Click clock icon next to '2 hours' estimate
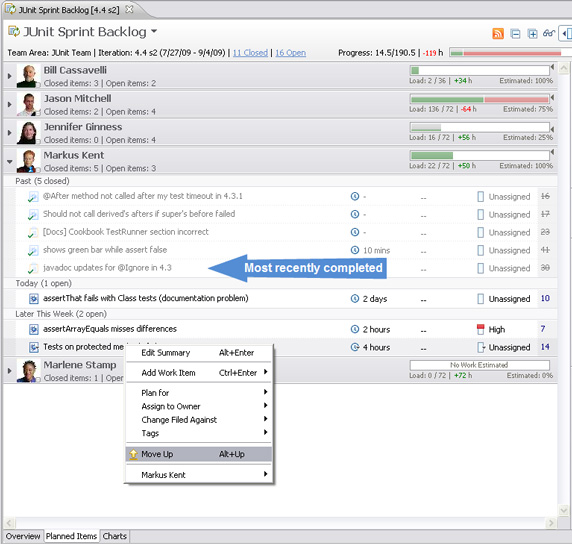This screenshot has width=572, height=544. [355, 329]
